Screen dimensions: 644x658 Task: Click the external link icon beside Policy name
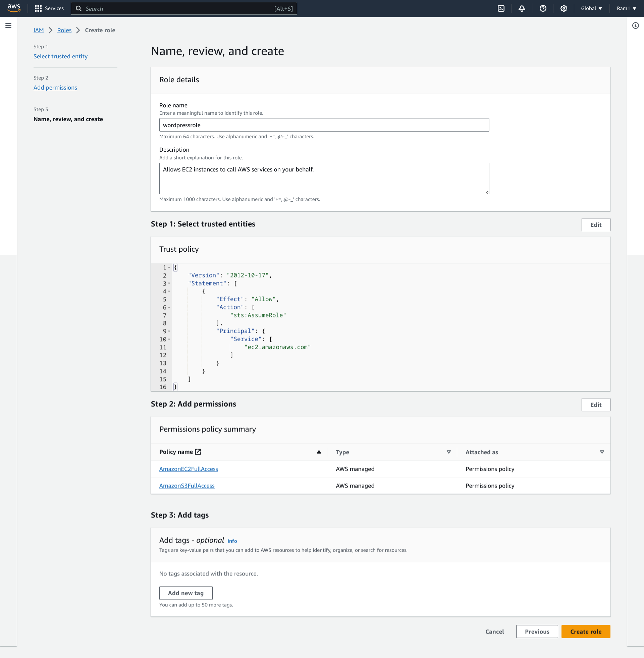[198, 452]
